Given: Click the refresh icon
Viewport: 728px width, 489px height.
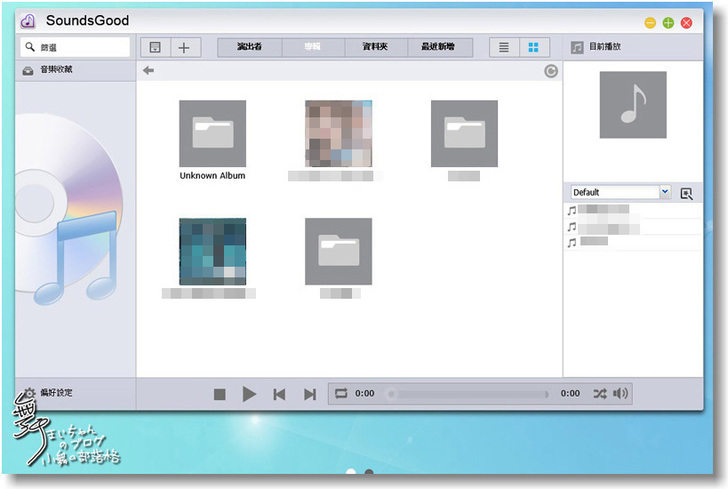Looking at the screenshot, I should point(551,71).
